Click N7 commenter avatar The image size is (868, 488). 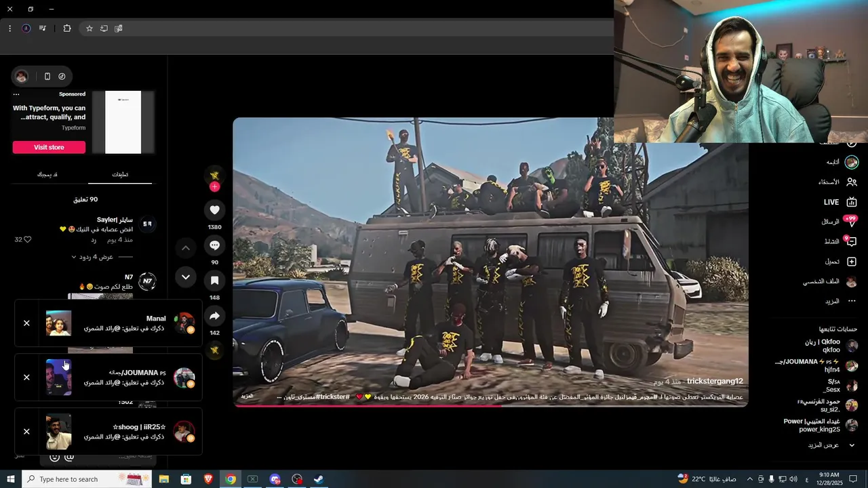[x=147, y=281]
